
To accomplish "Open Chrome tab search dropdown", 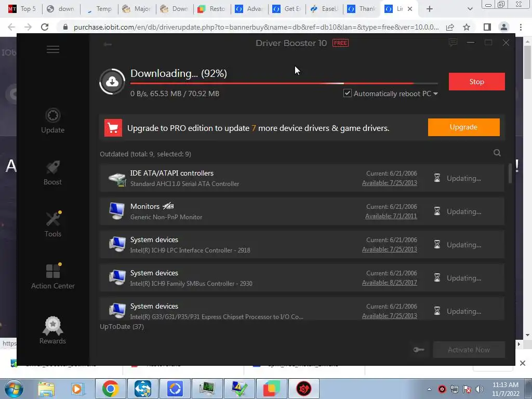I will click(470, 9).
